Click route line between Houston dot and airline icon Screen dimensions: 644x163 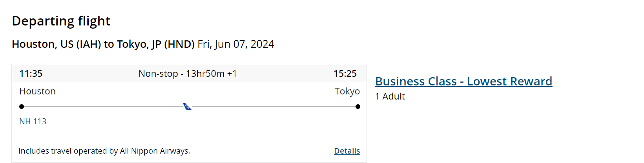click(x=102, y=107)
